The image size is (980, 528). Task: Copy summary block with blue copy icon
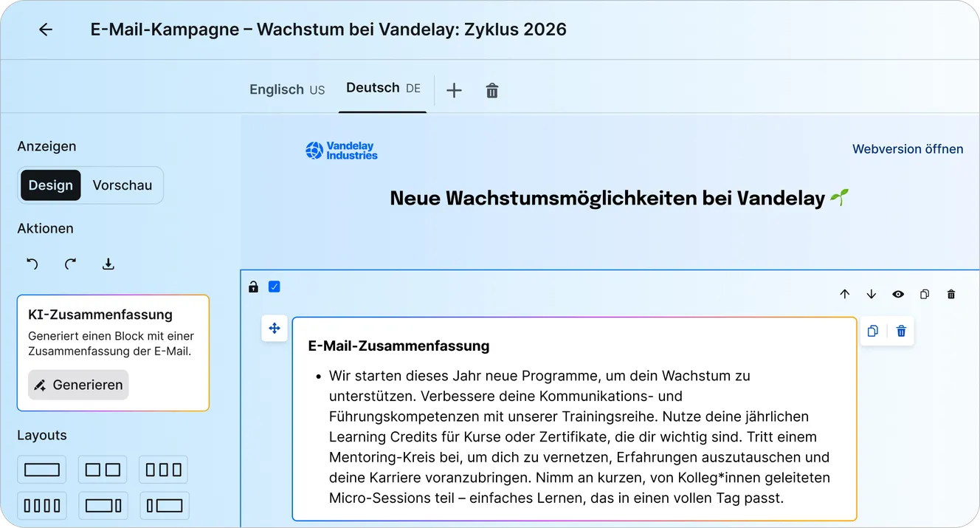click(873, 331)
